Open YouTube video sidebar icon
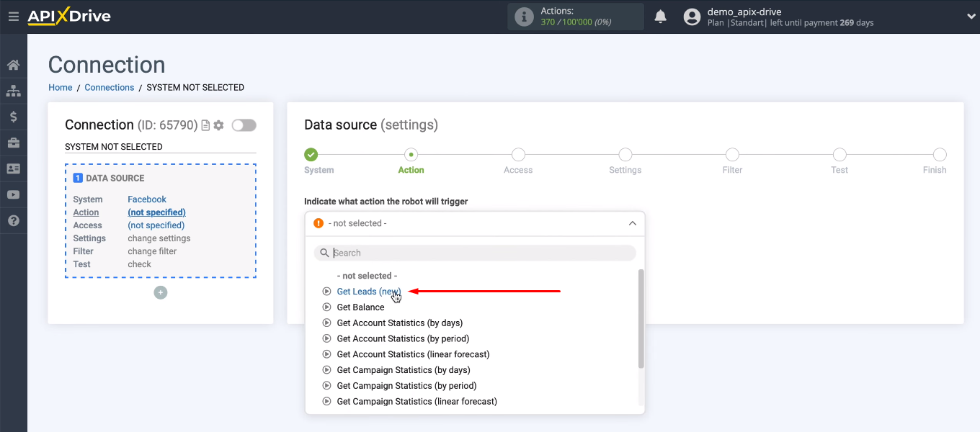This screenshot has width=980, height=432. (13, 195)
